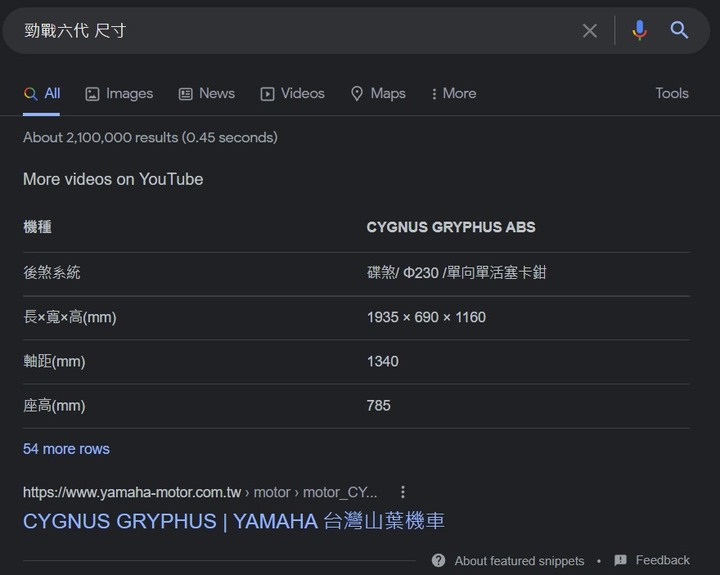This screenshot has height=575, width=720.
Task: Start voice search with microphone icon
Action: (639, 31)
